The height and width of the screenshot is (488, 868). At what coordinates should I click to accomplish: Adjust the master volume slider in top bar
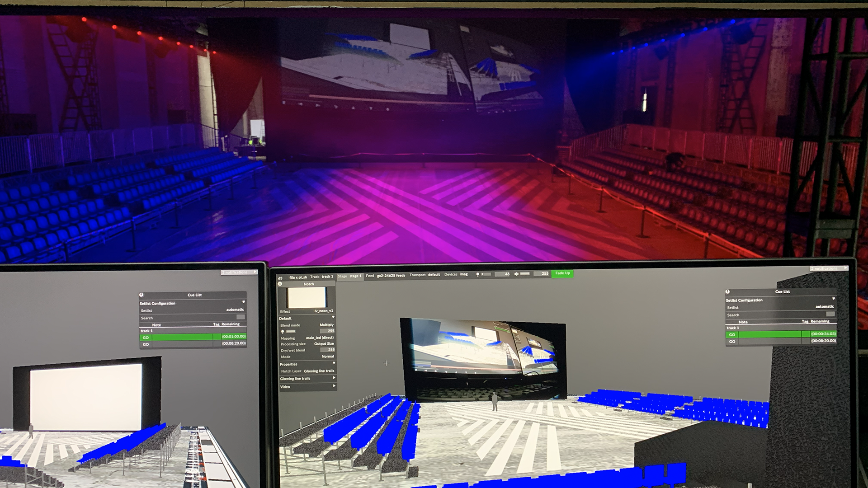click(x=525, y=274)
